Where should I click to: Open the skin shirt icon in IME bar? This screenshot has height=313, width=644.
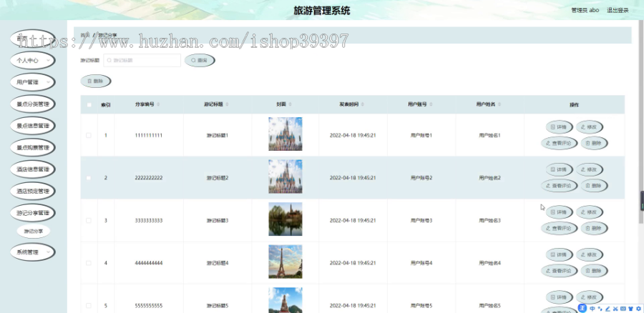point(630,309)
